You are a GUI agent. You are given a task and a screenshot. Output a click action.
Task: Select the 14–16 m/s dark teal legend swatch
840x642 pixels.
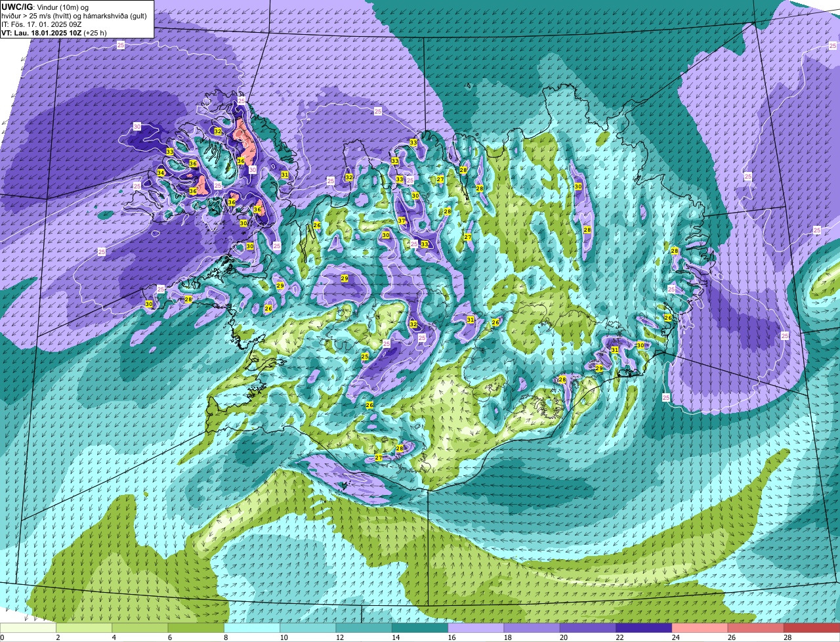[420, 628]
